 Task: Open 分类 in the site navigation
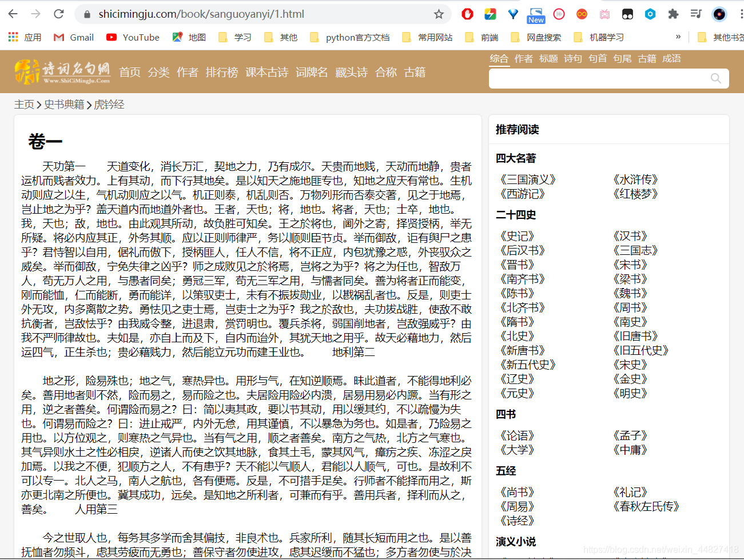click(158, 72)
